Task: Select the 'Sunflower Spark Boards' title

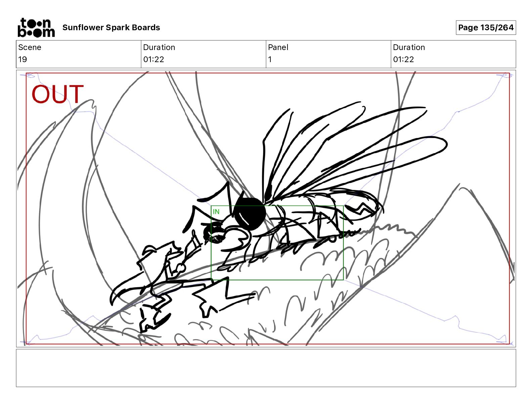Action: click(x=111, y=28)
